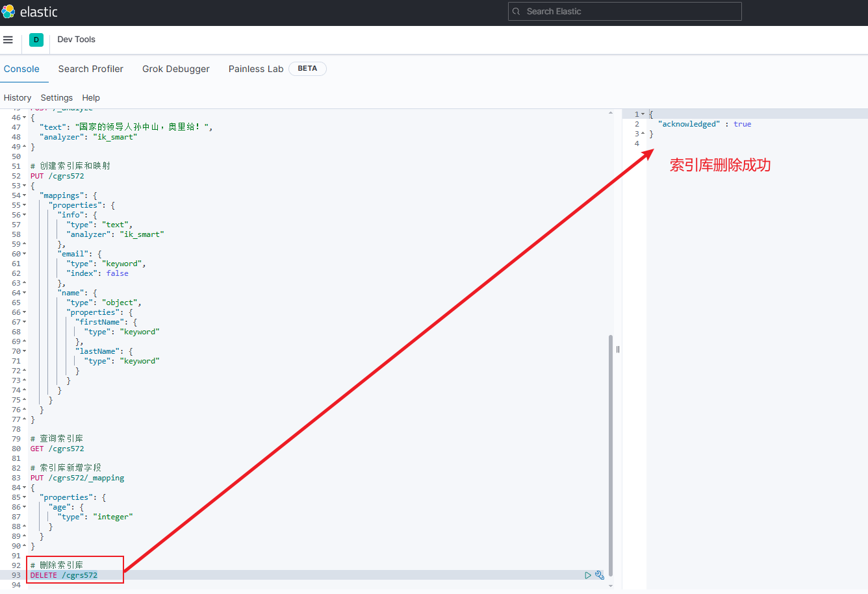Open the green D space avatar
The height and width of the screenshot is (594, 868).
point(36,40)
